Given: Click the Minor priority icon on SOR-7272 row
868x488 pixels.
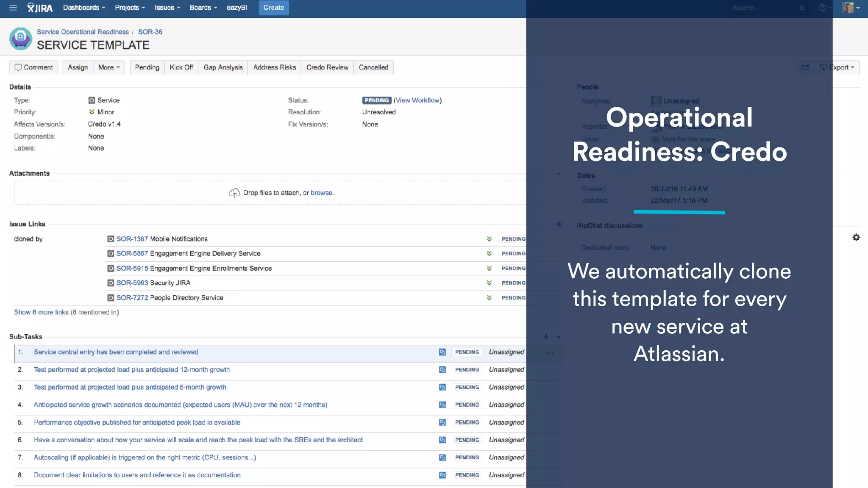Looking at the screenshot, I should tap(489, 298).
